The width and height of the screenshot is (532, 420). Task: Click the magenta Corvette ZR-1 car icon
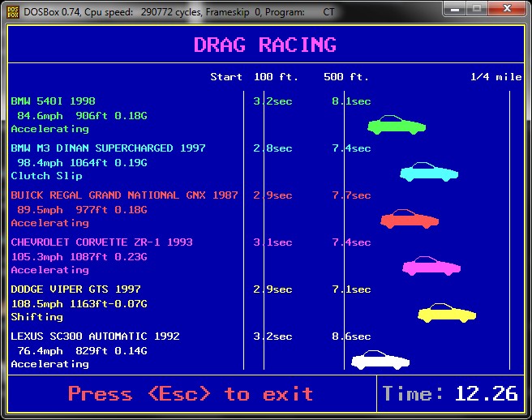click(x=431, y=266)
